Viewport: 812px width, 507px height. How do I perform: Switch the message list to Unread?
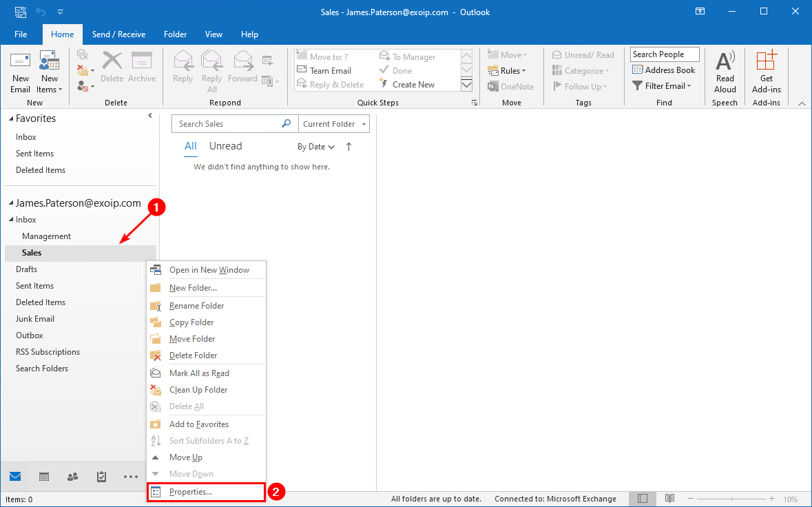click(225, 146)
